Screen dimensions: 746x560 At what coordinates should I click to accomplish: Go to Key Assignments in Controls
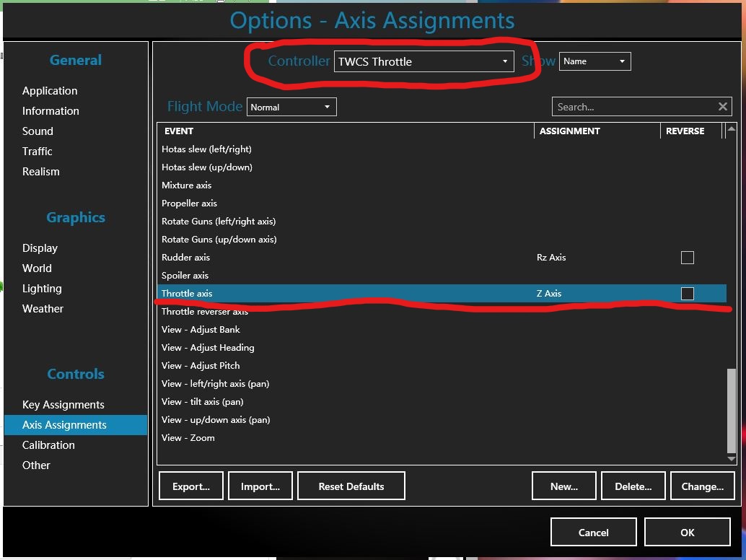coord(63,405)
